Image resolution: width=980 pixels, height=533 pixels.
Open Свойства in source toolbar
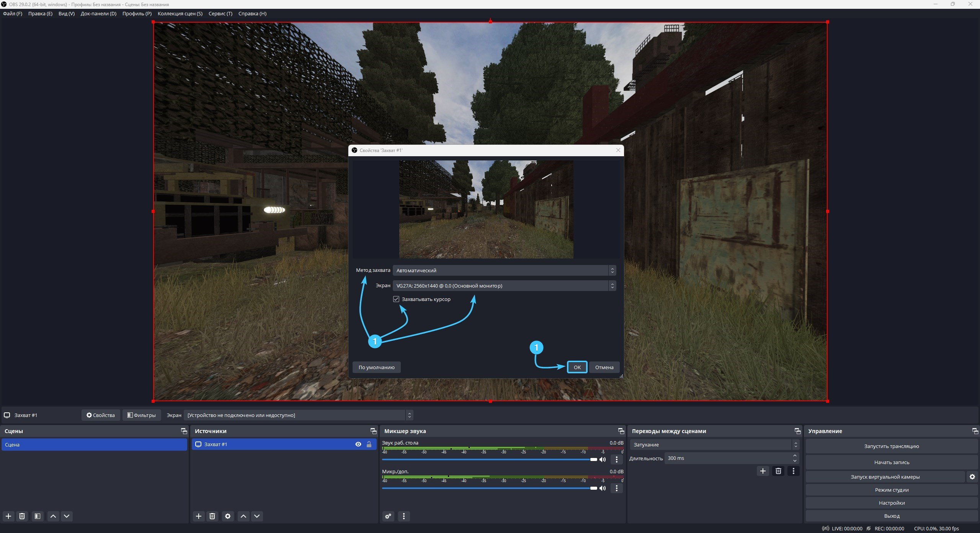click(101, 415)
